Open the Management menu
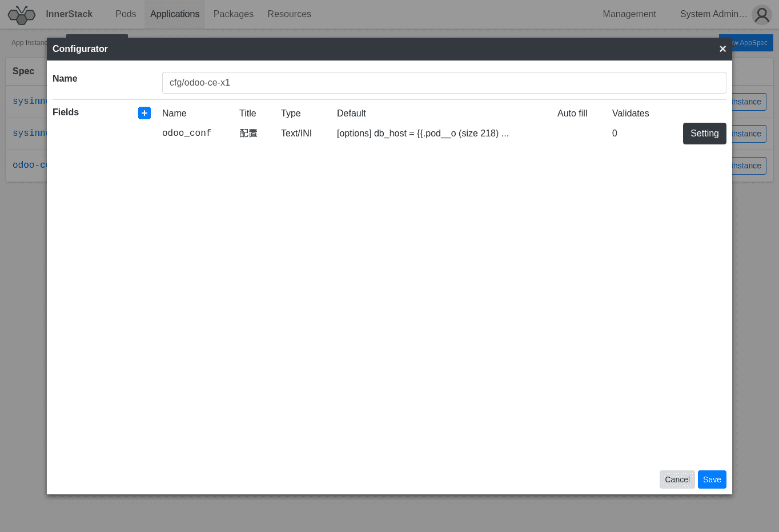779x532 pixels. 629,14
